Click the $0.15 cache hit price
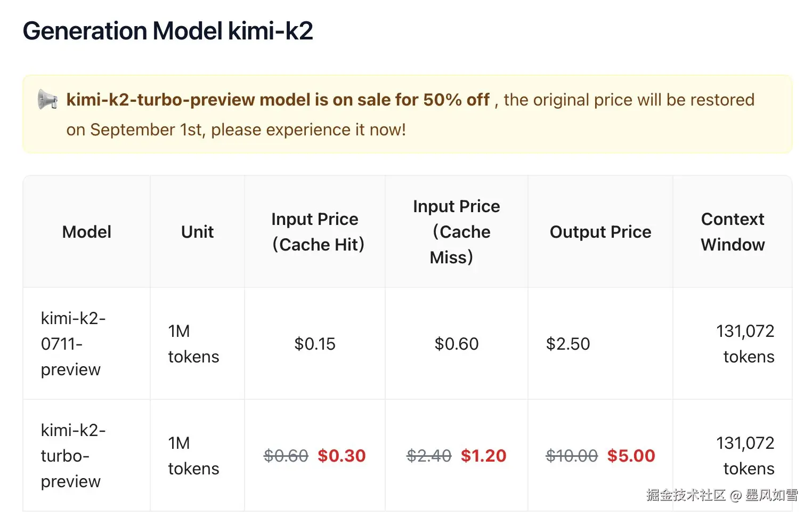The image size is (812, 516). pos(314,344)
